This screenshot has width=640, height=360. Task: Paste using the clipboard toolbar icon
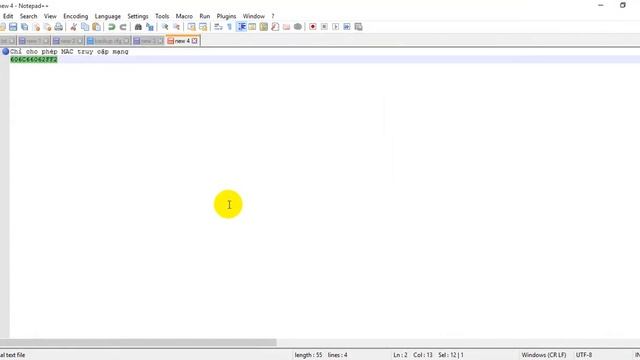click(96, 27)
